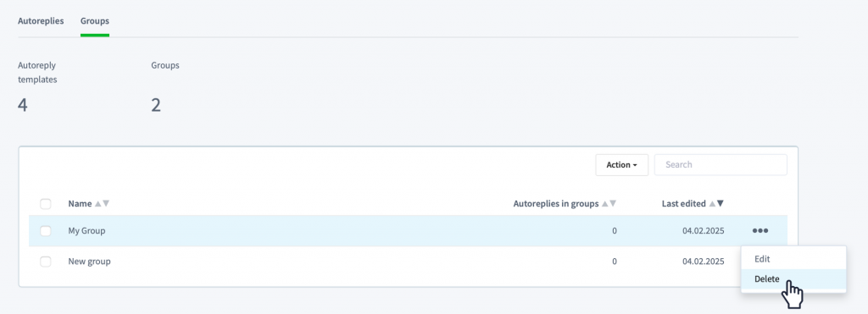The height and width of the screenshot is (314, 868).
Task: Open the My Group name link
Action: (87, 230)
